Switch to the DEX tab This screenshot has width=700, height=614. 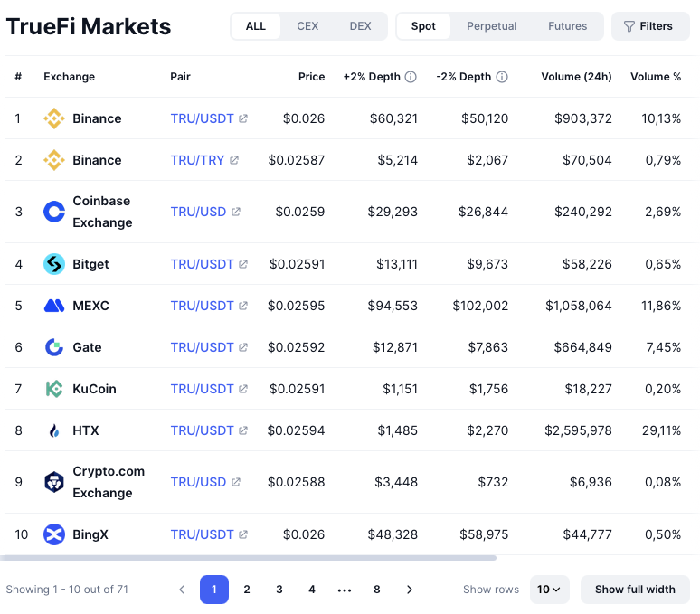pos(360,26)
